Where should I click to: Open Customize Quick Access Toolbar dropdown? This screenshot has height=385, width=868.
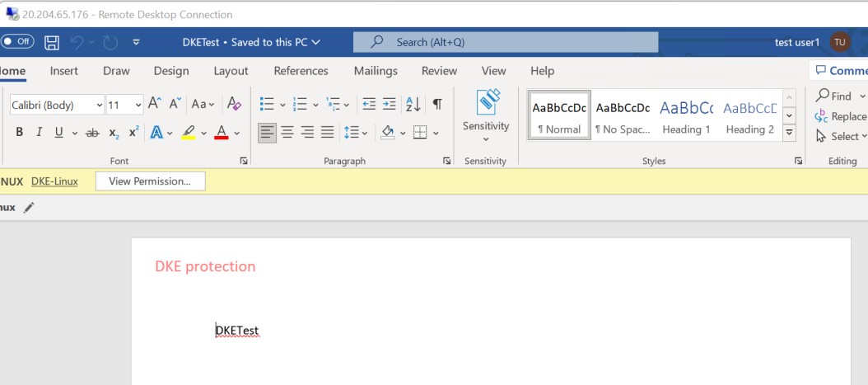pos(136,42)
